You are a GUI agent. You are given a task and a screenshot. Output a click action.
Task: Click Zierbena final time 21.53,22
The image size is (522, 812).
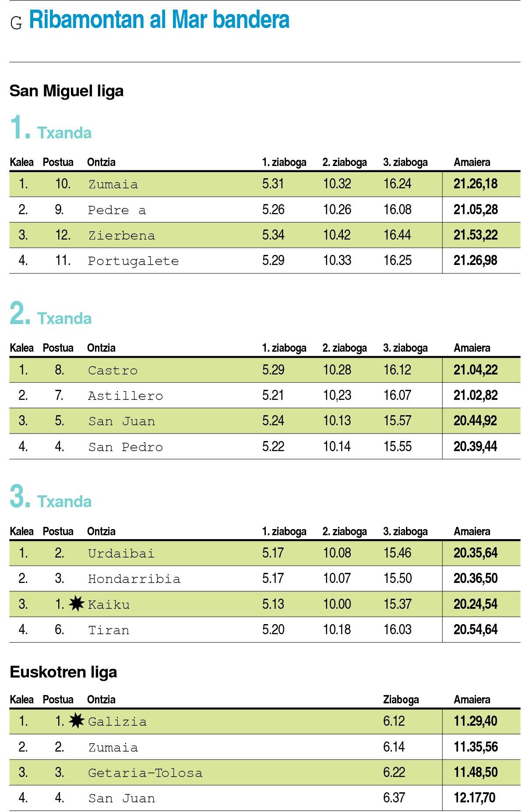(476, 235)
